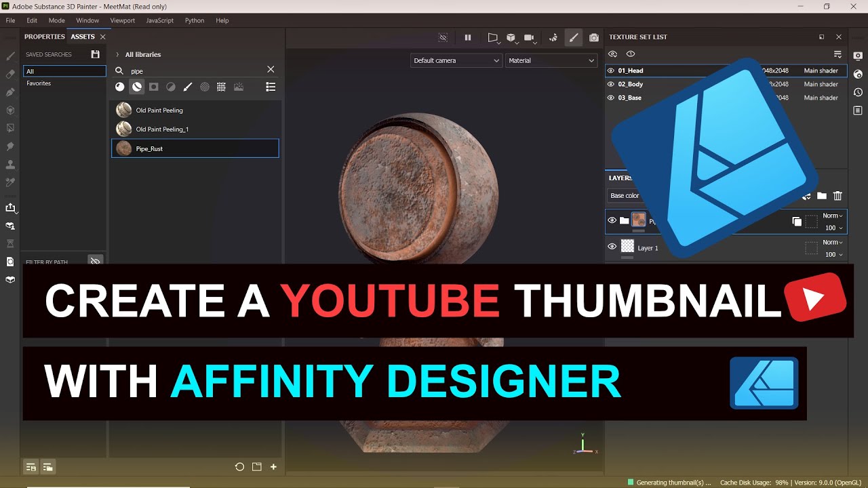Screen dimensions: 868x488
Task: Filter assets by Environments icon
Action: click(239, 87)
